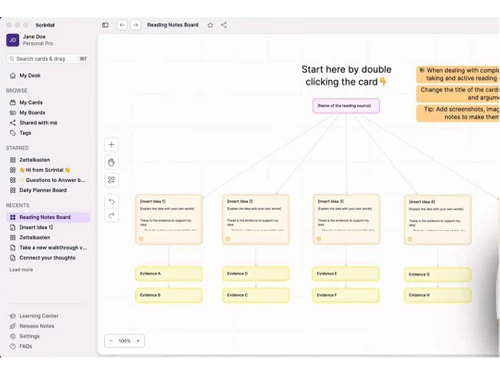Select Reading Notes Board in recents
The height and width of the screenshot is (375, 500).
pos(48,217)
